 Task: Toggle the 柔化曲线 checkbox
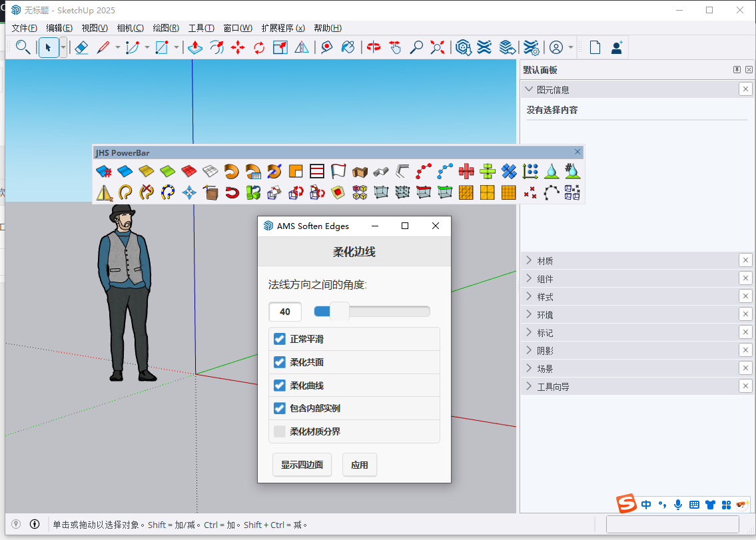pos(280,386)
